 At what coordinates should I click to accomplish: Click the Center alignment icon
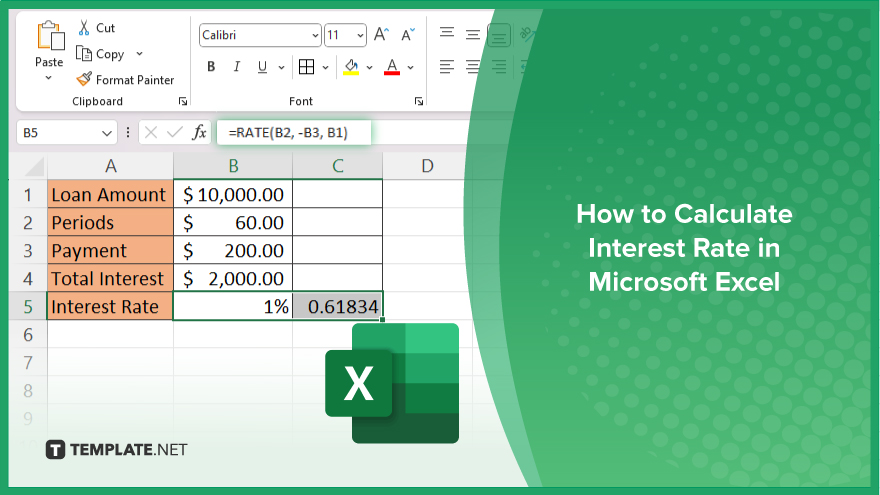pos(473,67)
